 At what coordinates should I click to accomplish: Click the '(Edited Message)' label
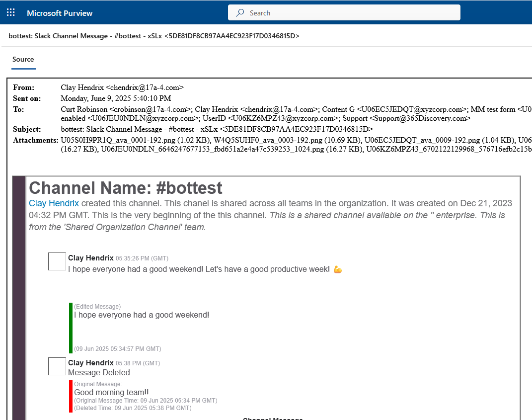(97, 307)
